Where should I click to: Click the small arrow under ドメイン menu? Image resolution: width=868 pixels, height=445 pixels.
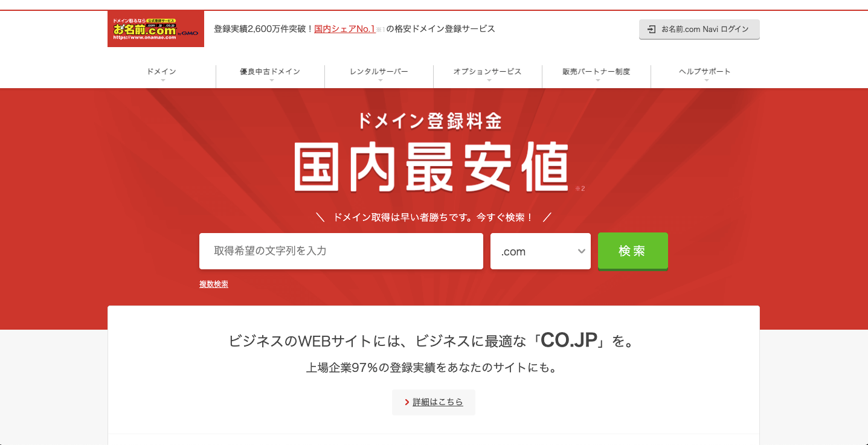(162, 80)
